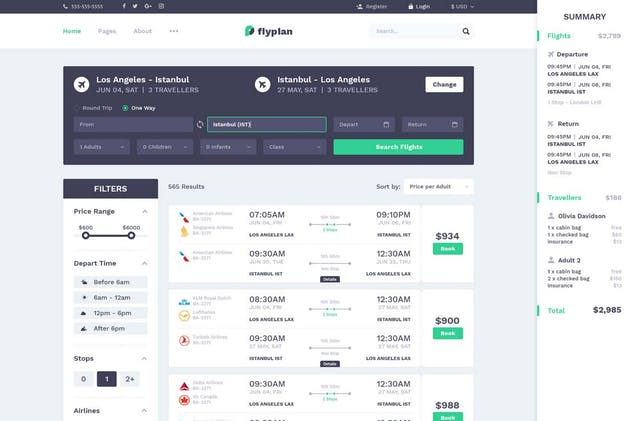Open the Return calendar icon

[x=455, y=124]
